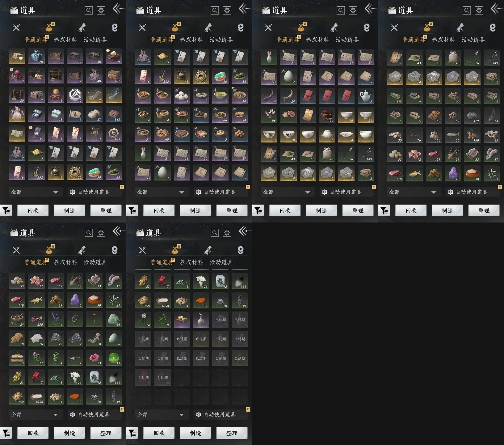This screenshot has height=445, width=504.
Task: Click the 整理 button in the expired-items panel
Action: [x=232, y=433]
